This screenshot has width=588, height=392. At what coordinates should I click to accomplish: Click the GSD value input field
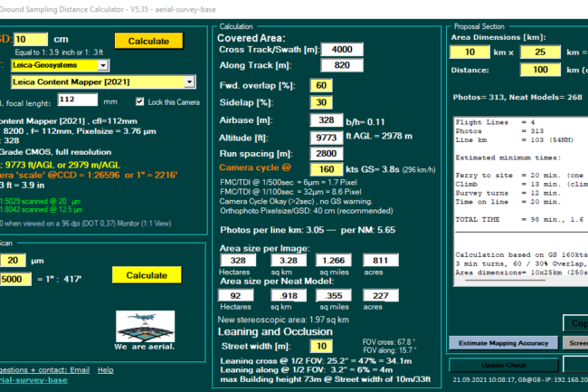32,40
